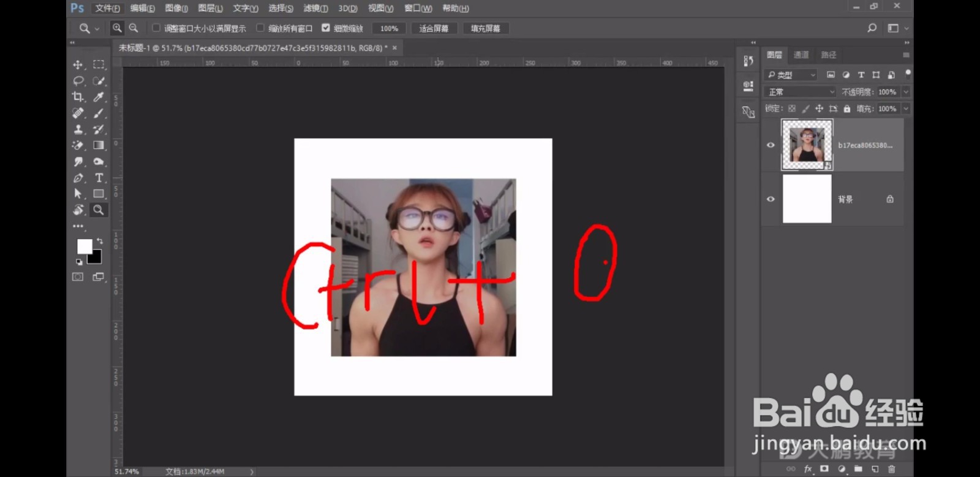Hide the b17eca8065380 layer
The height and width of the screenshot is (477, 980).
(x=771, y=145)
